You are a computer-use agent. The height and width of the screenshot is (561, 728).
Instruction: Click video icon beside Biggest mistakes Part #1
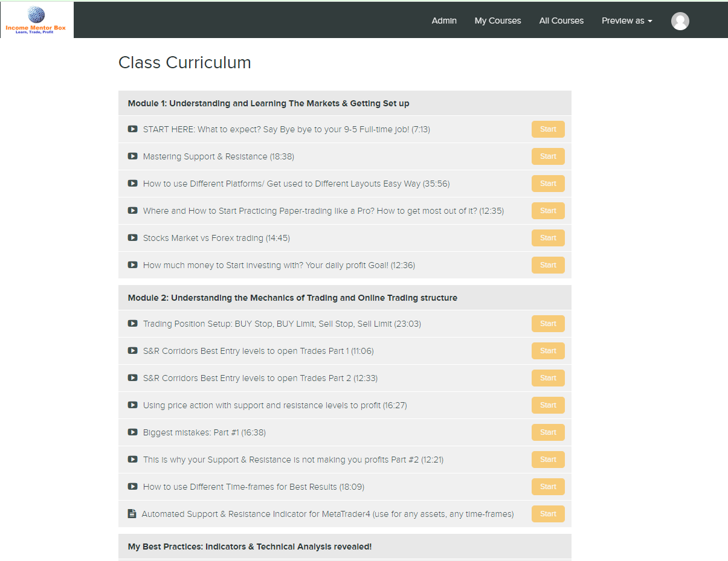133,432
